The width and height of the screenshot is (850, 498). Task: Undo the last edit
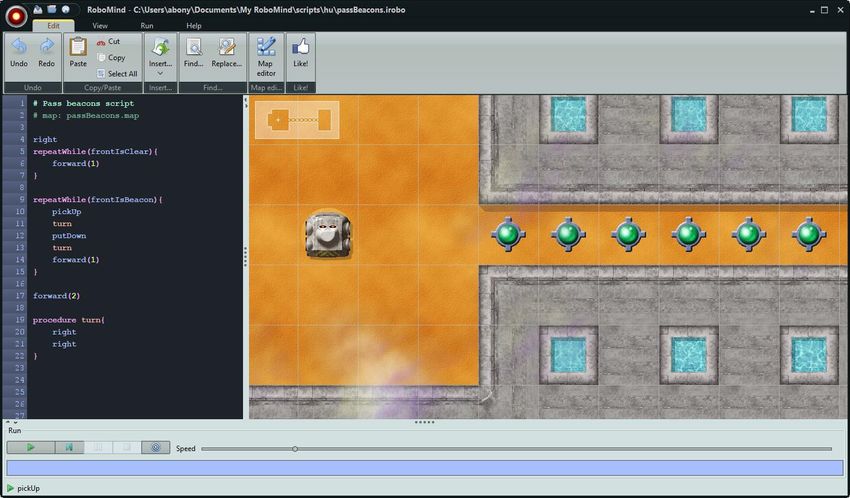pyautogui.click(x=19, y=53)
